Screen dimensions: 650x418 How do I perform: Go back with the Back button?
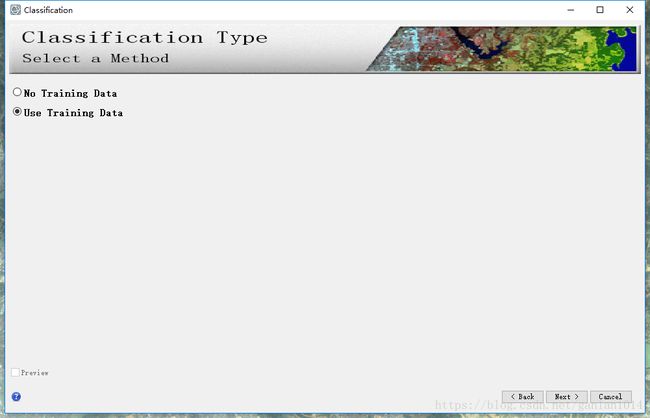click(522, 397)
